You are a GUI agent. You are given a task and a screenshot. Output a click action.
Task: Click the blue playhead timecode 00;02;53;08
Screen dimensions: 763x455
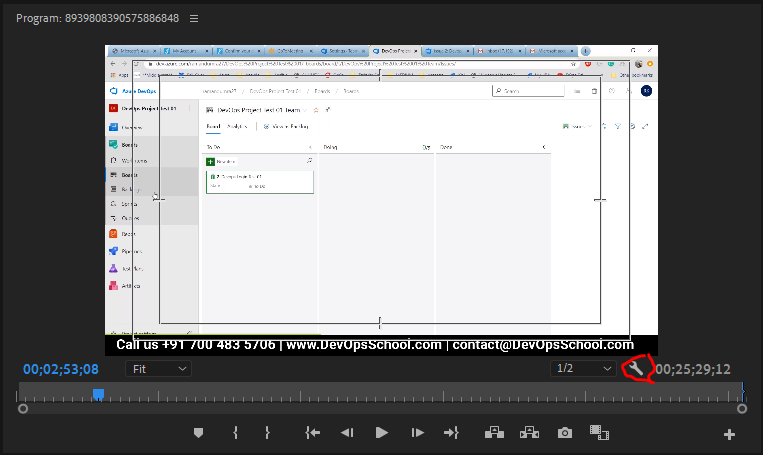click(61, 369)
